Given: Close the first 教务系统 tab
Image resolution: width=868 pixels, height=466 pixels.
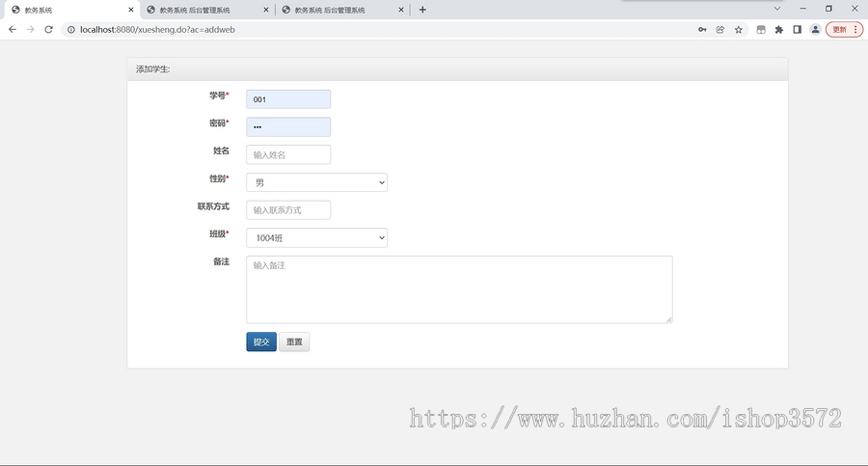Looking at the screenshot, I should pyautogui.click(x=130, y=10).
